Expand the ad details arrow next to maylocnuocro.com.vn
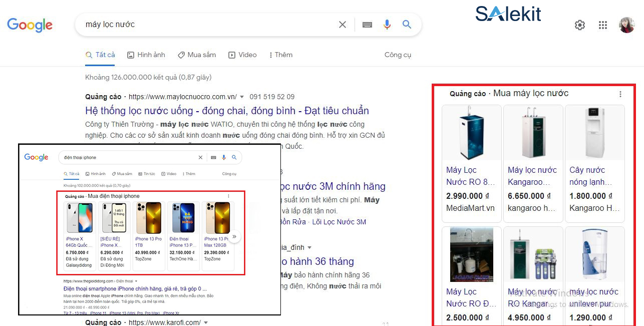Viewport: 644px width, 326px height. tap(241, 96)
